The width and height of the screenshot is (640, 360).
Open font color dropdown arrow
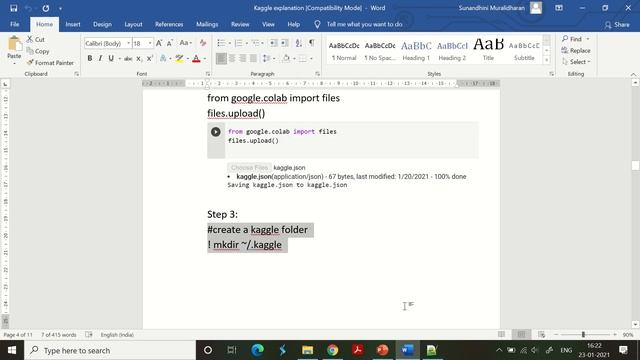(204, 59)
